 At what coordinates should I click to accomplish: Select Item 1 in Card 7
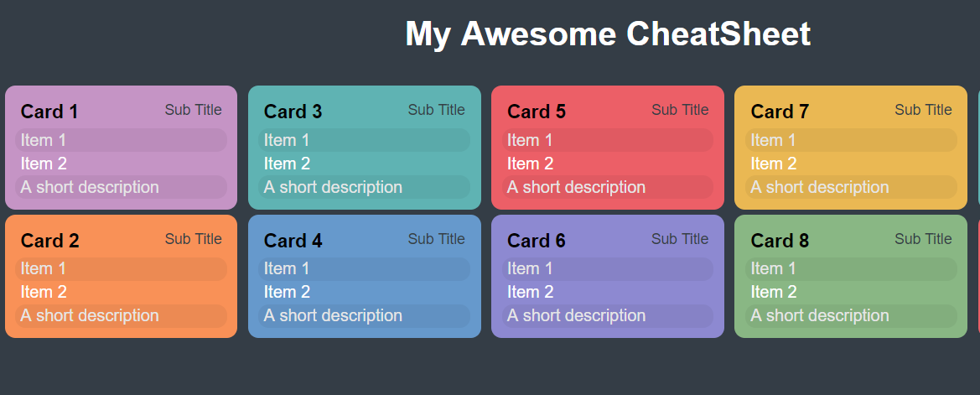pyautogui.click(x=851, y=140)
